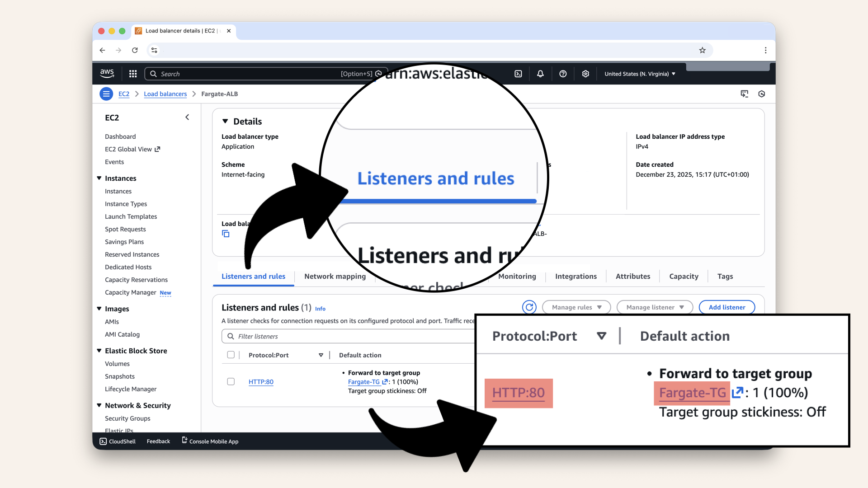Open the services grid menu next to the AWS logo

pyautogui.click(x=132, y=74)
